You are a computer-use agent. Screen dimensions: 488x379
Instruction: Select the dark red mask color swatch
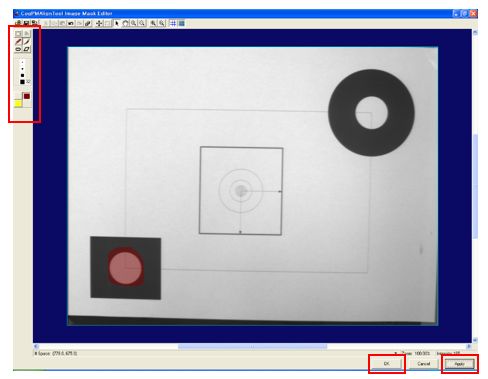tap(27, 96)
